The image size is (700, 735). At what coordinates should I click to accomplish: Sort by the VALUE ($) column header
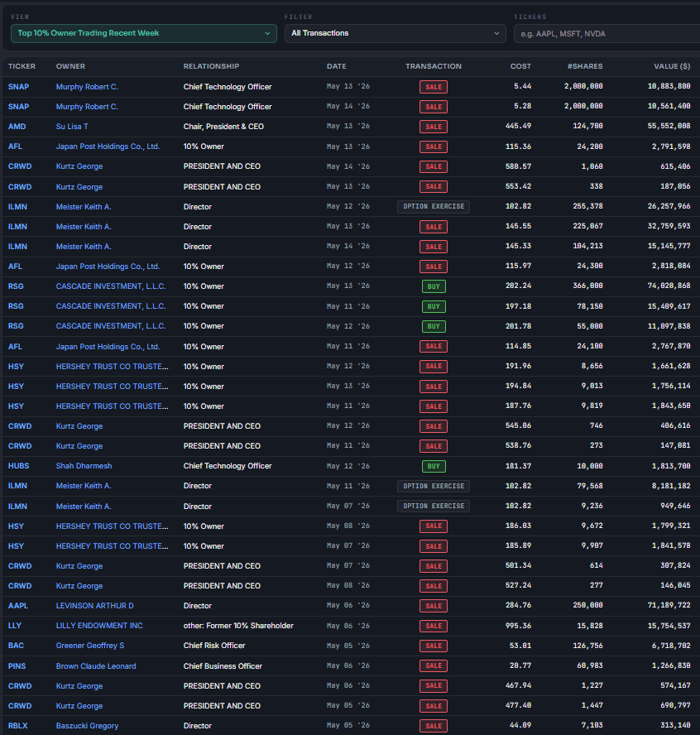pyautogui.click(x=672, y=66)
